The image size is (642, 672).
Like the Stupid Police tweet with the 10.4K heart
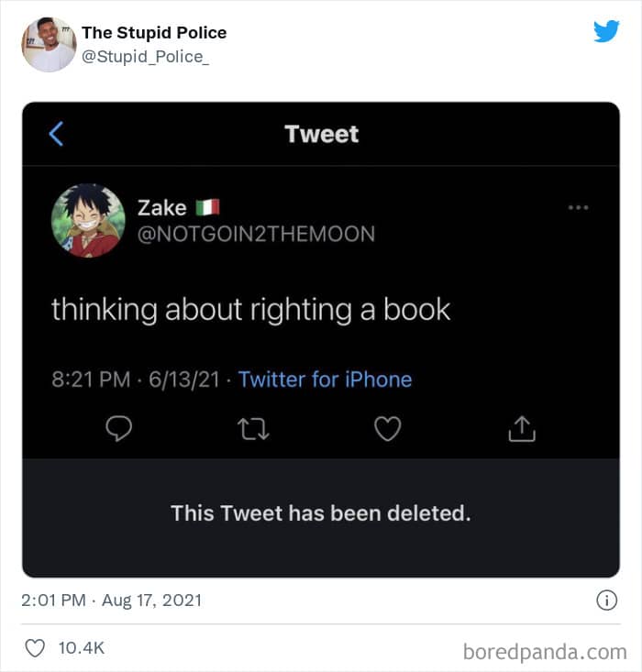pyautogui.click(x=35, y=648)
